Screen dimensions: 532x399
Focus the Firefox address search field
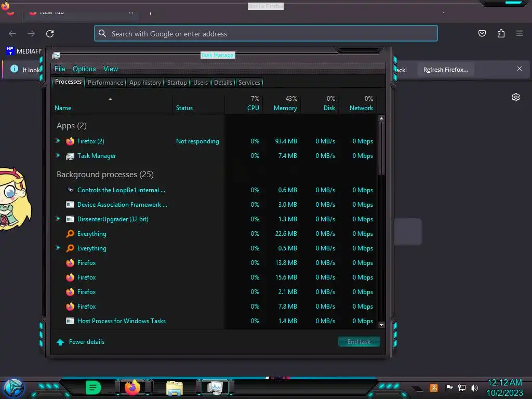(265, 34)
